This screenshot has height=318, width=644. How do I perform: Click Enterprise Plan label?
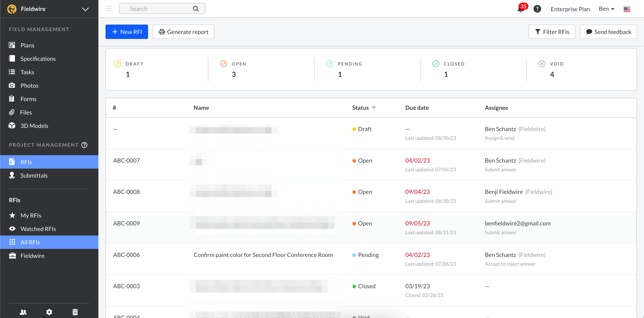pos(570,9)
